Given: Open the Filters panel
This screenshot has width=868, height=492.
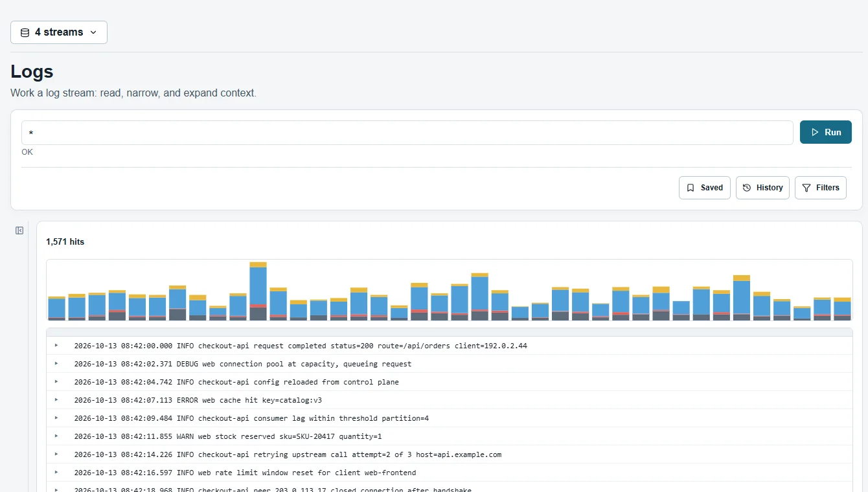Looking at the screenshot, I should (x=820, y=188).
